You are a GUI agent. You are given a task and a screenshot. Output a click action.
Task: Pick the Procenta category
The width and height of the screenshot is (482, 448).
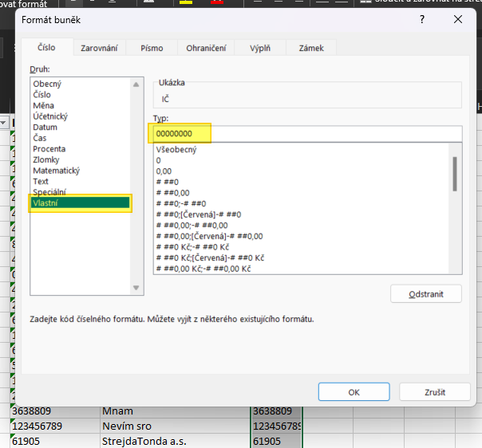tap(49, 149)
